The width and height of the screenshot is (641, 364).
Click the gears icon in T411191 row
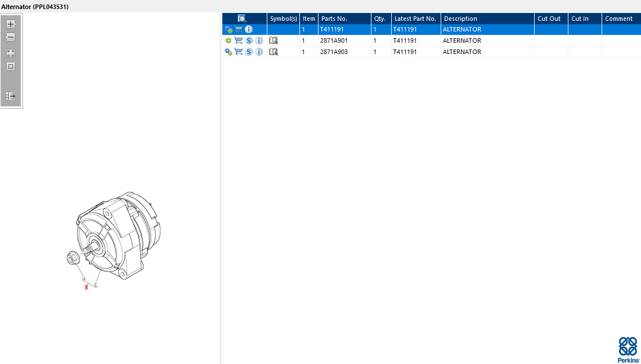click(x=228, y=29)
